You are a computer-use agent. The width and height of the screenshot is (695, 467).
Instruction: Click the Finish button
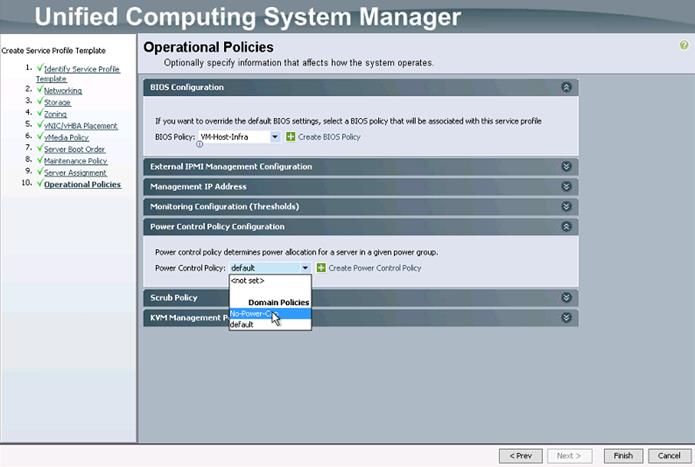[623, 455]
